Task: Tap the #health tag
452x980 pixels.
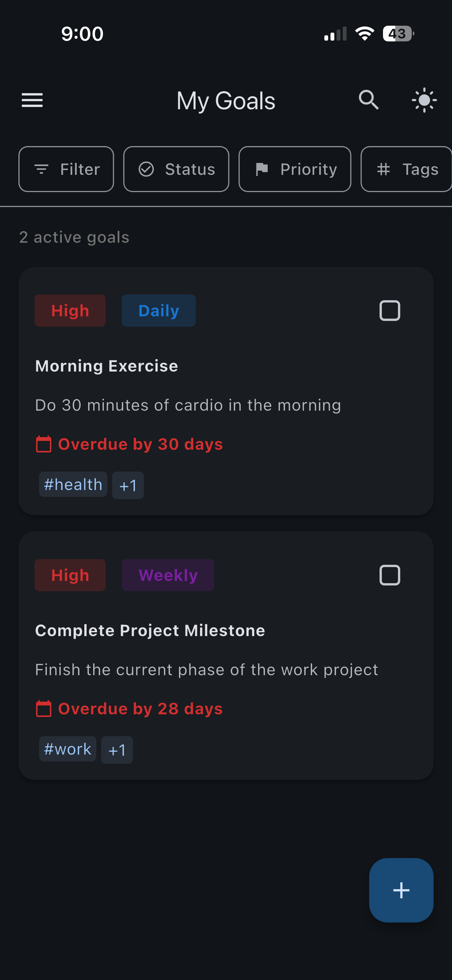Action: click(73, 485)
